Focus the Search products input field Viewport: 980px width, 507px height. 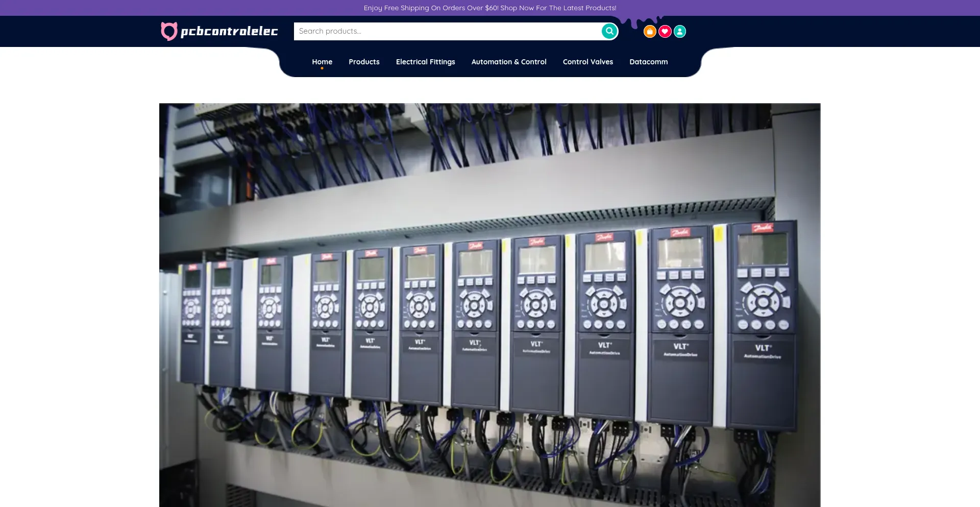coord(447,31)
